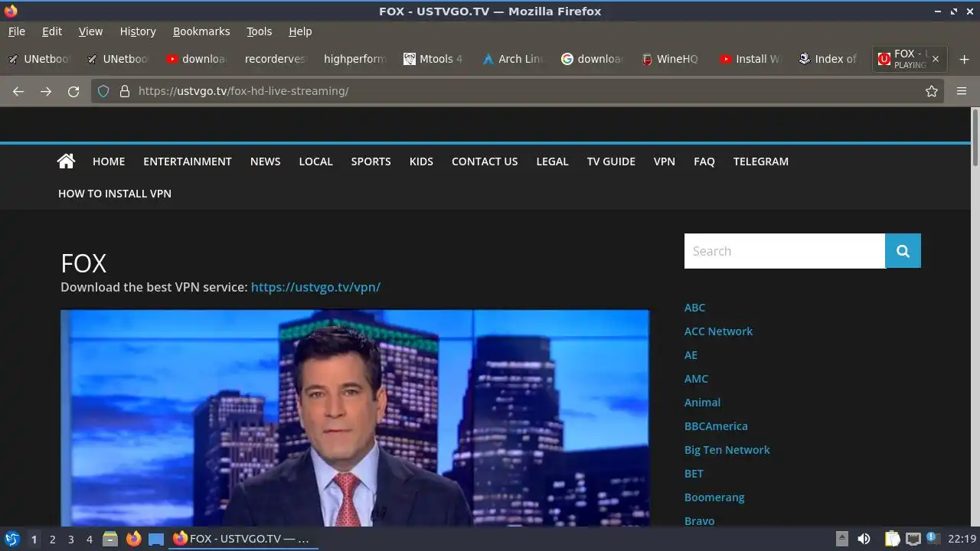Switch to virtual desktop 4
Screen dimensions: 980x551
point(89,540)
